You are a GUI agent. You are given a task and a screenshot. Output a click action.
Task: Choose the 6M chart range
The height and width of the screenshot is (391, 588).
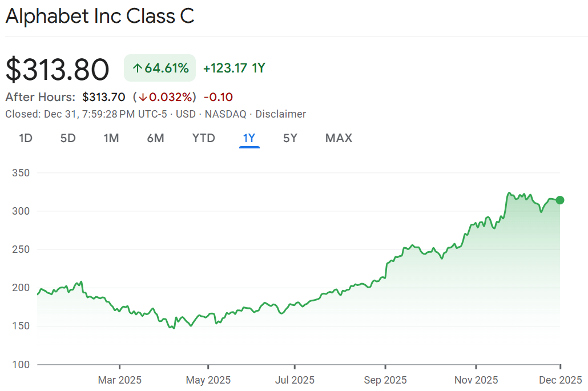click(x=156, y=138)
